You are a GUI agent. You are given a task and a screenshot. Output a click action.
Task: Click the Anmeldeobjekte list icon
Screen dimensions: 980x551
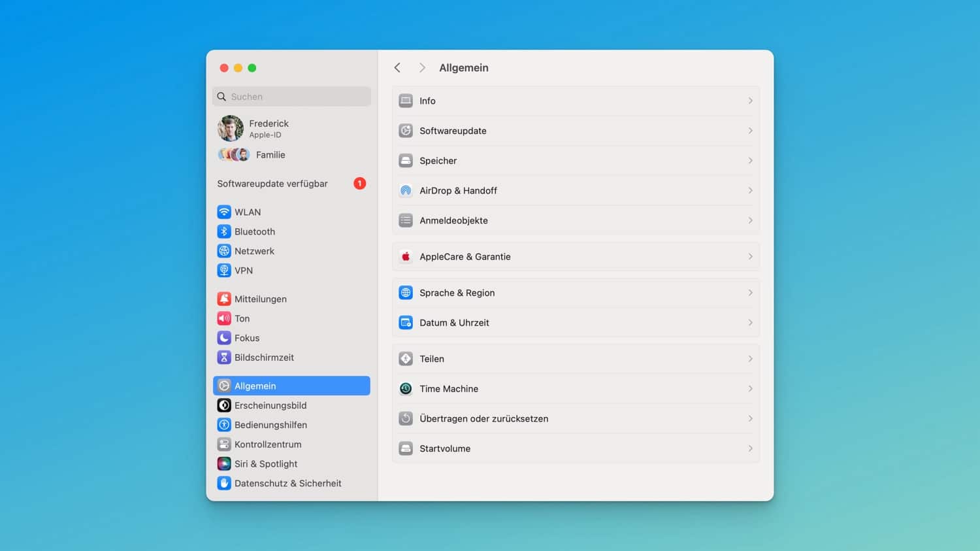[x=406, y=220]
